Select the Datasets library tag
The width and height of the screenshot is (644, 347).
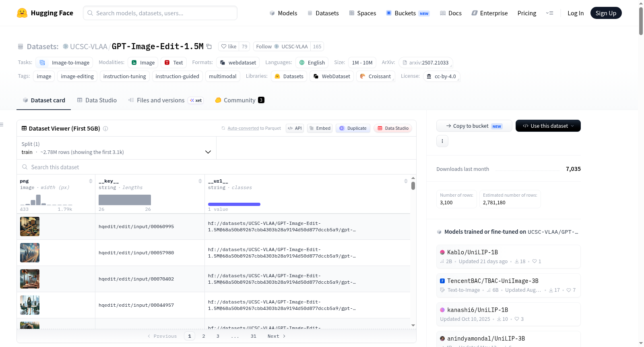pyautogui.click(x=289, y=76)
